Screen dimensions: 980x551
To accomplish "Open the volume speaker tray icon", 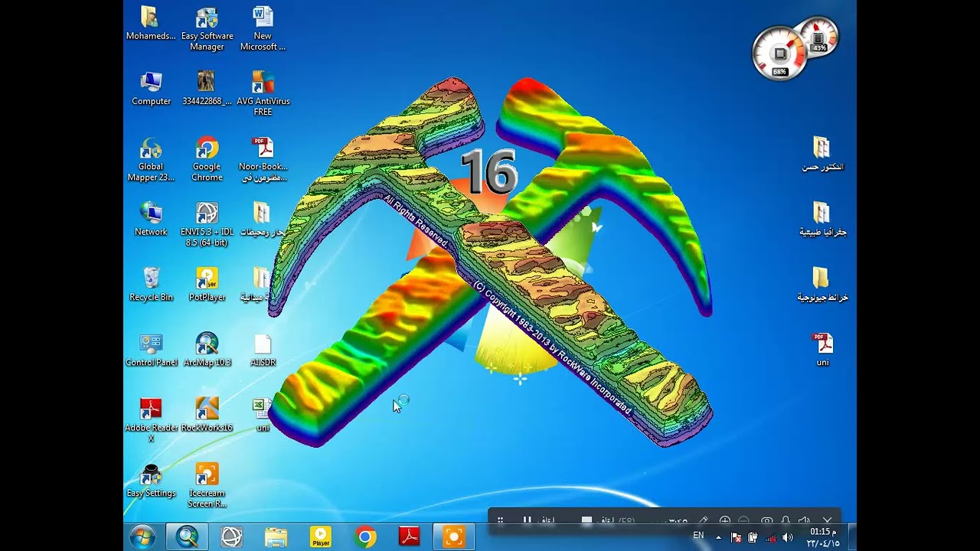I will pos(788,537).
